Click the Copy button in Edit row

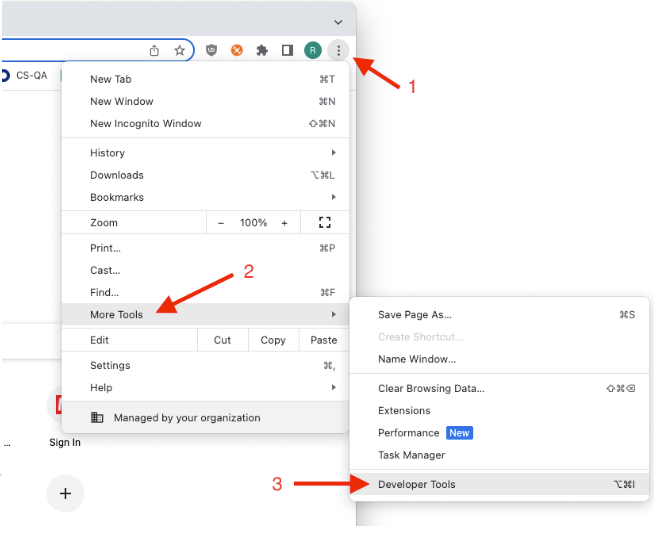(273, 340)
